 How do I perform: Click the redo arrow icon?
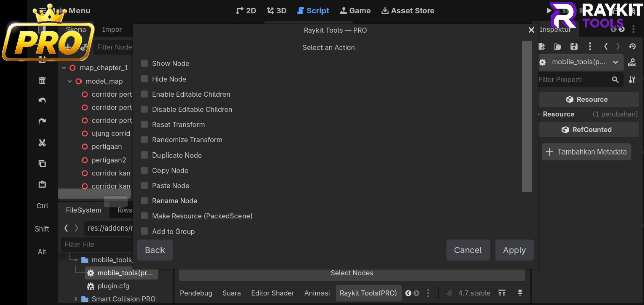pos(42,122)
